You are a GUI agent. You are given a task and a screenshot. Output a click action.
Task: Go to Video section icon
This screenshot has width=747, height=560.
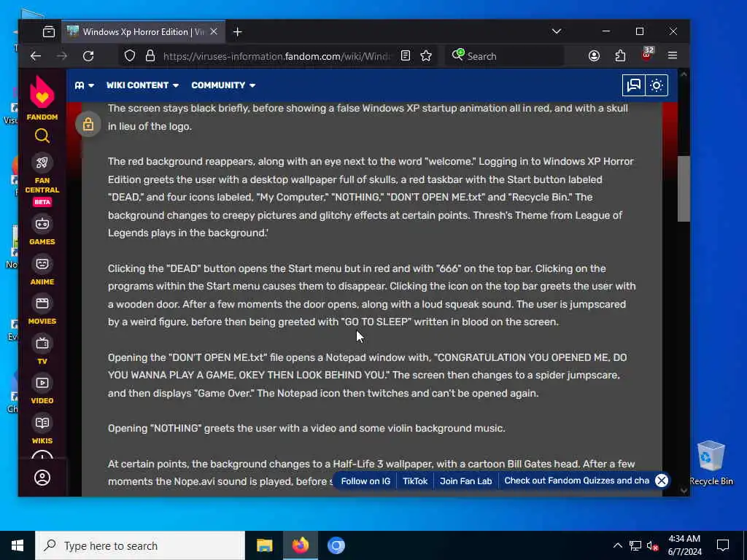point(42,383)
